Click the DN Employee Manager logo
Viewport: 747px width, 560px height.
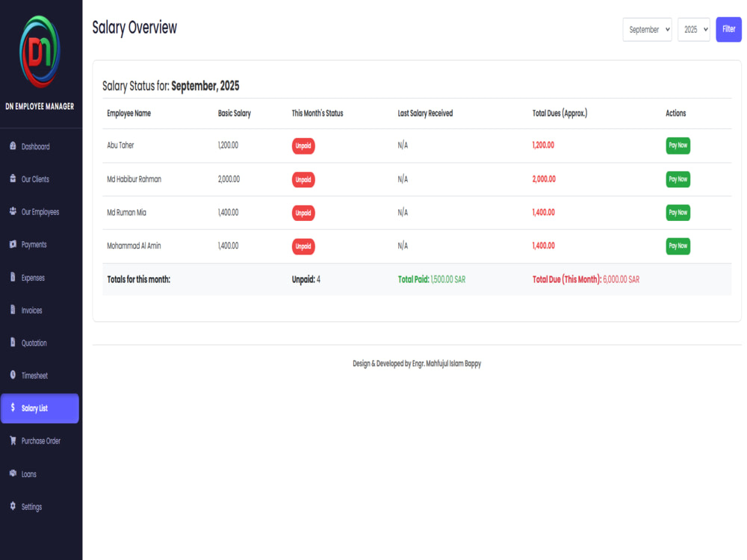(x=40, y=52)
